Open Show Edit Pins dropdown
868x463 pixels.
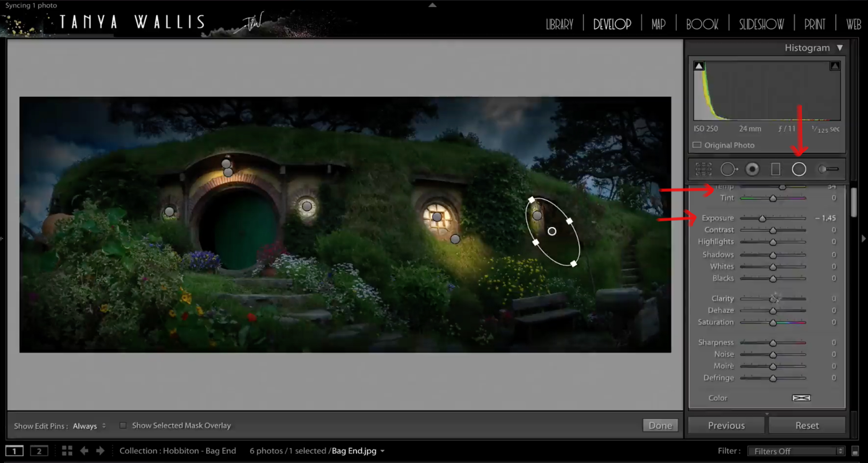89,426
